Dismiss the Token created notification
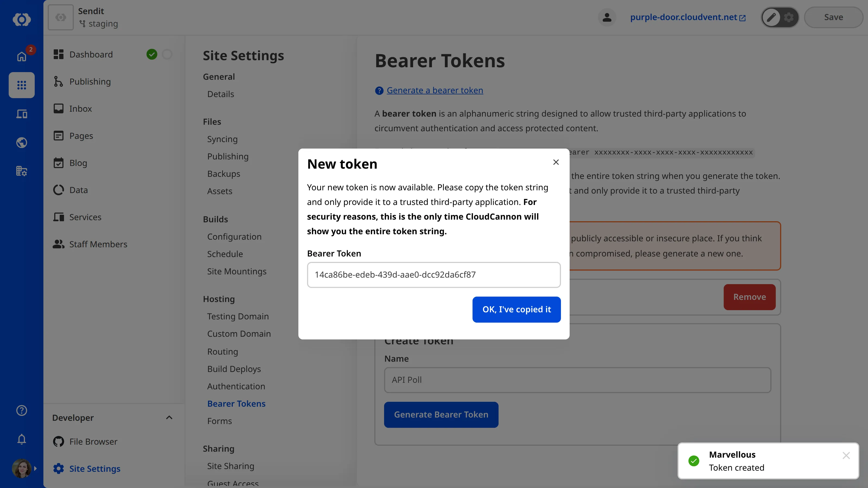 click(x=846, y=456)
